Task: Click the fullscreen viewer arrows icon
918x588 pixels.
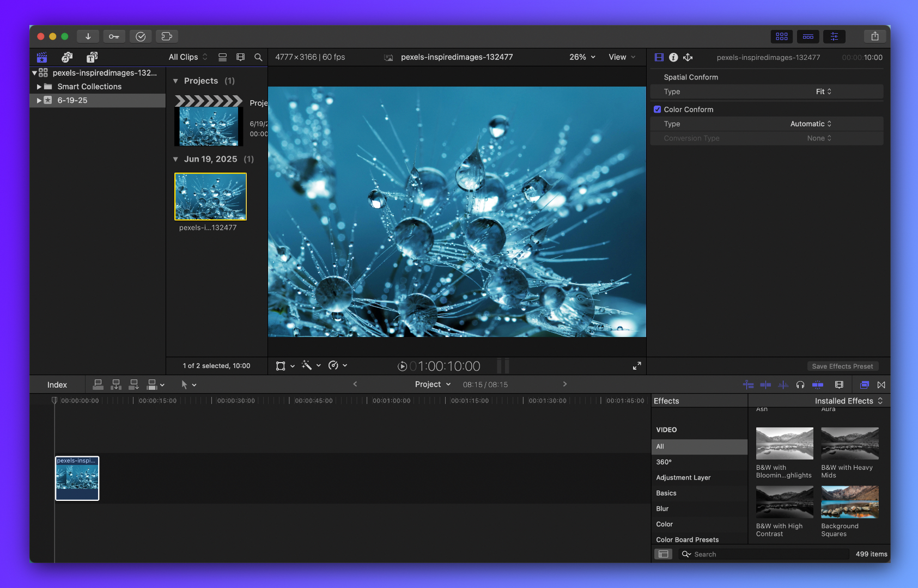Action: tap(636, 366)
